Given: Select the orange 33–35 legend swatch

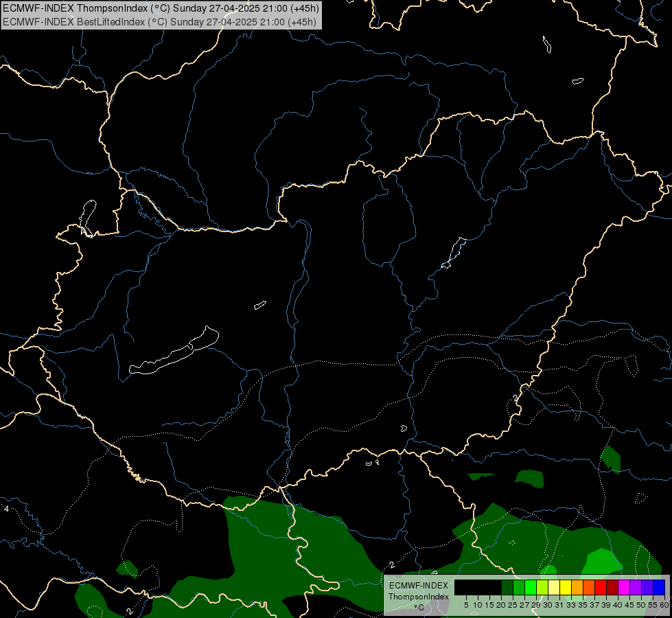Looking at the screenshot, I should point(577,587).
